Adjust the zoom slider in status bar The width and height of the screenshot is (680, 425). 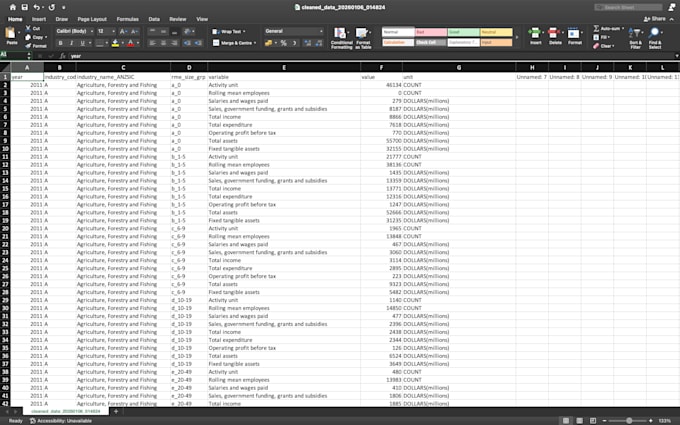629,421
